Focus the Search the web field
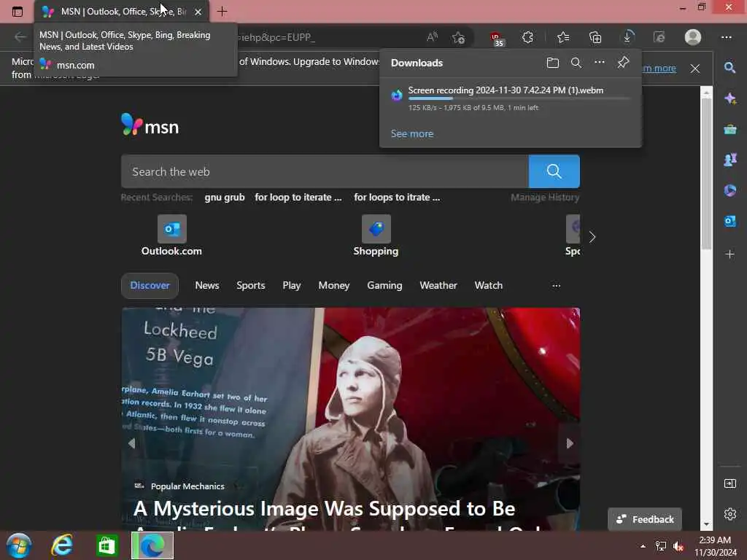Viewport: 747px width, 560px height. pyautogui.click(x=325, y=171)
